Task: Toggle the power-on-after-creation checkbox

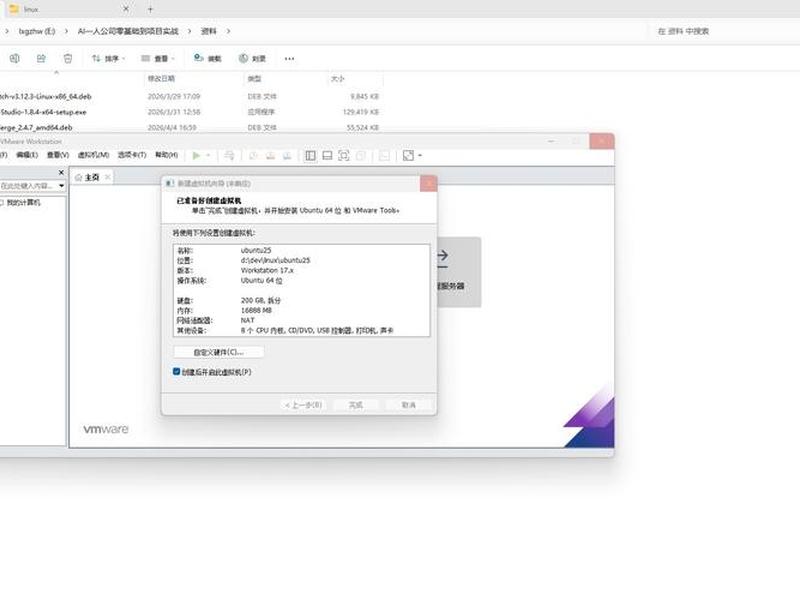Action: point(177,371)
